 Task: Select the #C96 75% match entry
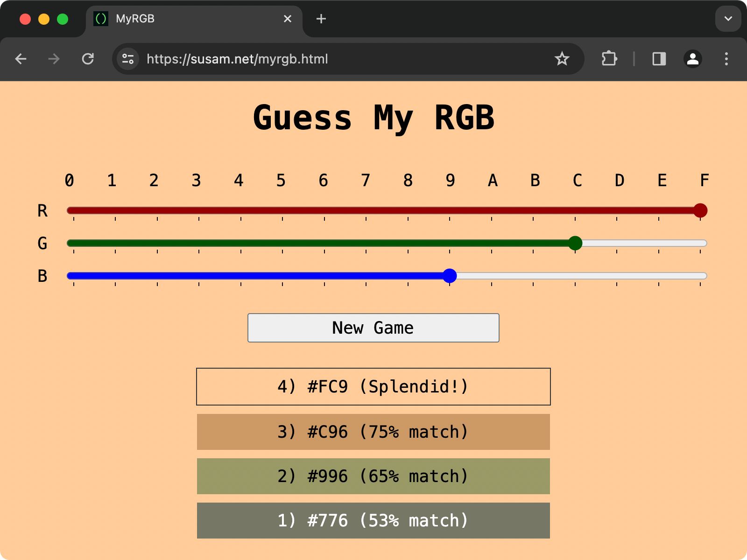click(373, 432)
